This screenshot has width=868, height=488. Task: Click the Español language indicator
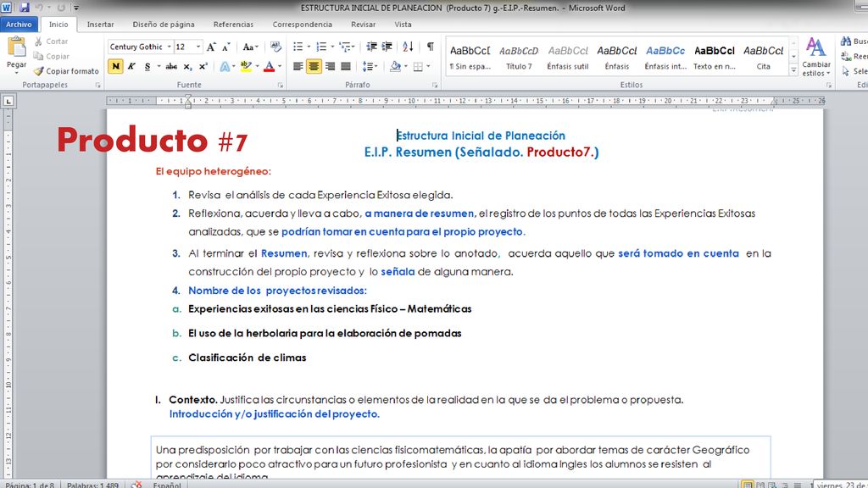click(167, 485)
